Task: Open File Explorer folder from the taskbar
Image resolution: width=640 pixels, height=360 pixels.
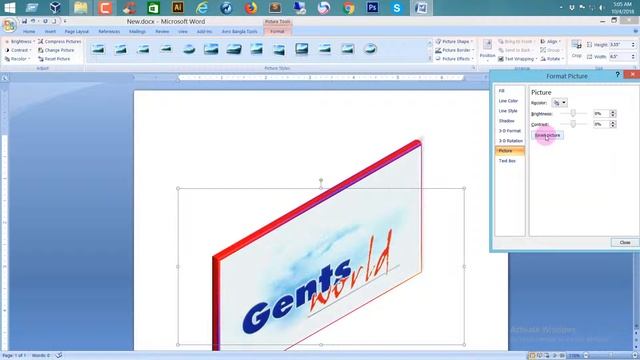Action: (80, 8)
